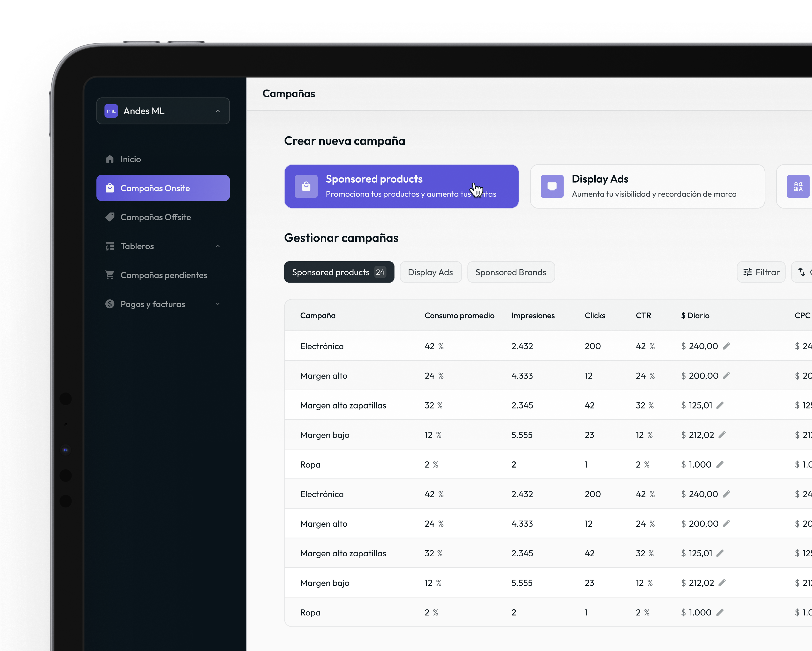
Task: Click the cart icon for Campañas pendientes
Action: [x=110, y=275]
